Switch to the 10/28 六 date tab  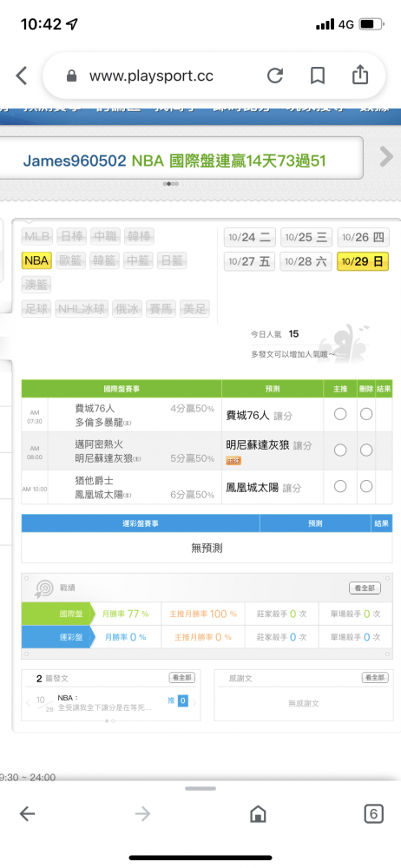click(306, 261)
